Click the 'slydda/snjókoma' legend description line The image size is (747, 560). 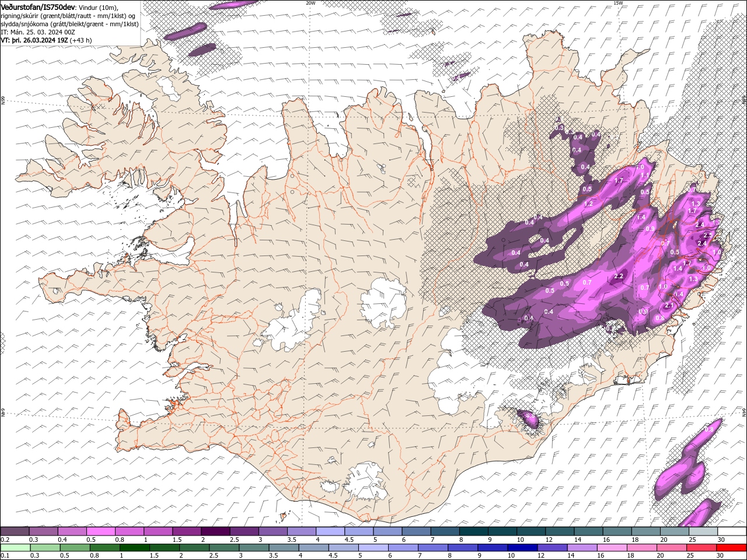pyautogui.click(x=70, y=24)
